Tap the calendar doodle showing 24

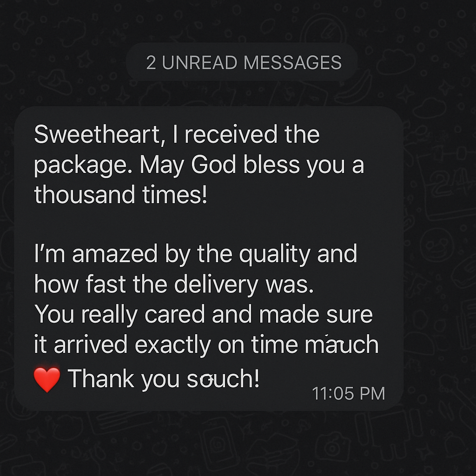coord(446,185)
